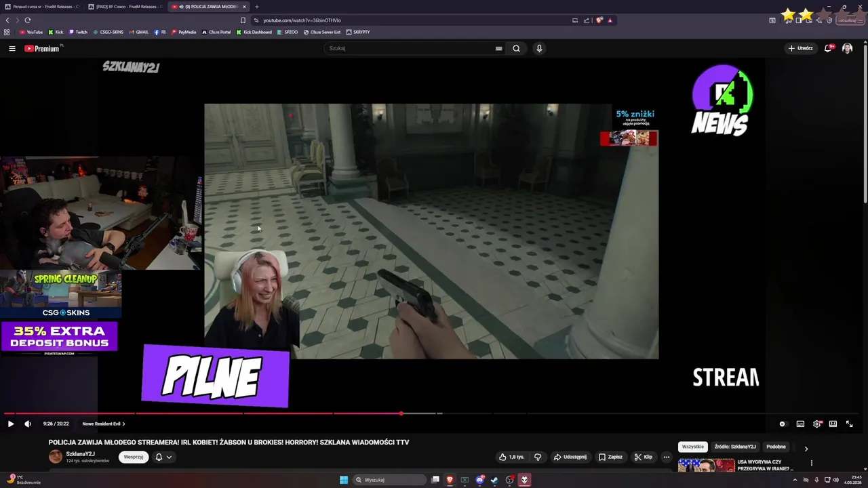Click the Wesprzyj button
This screenshot has width=868, height=488.
(134, 457)
